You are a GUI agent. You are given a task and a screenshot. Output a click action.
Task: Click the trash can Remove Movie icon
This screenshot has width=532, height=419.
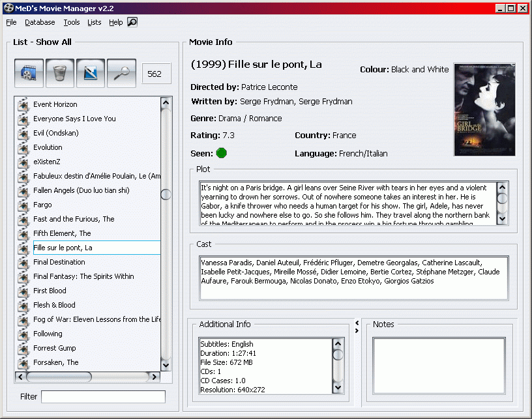(60, 73)
